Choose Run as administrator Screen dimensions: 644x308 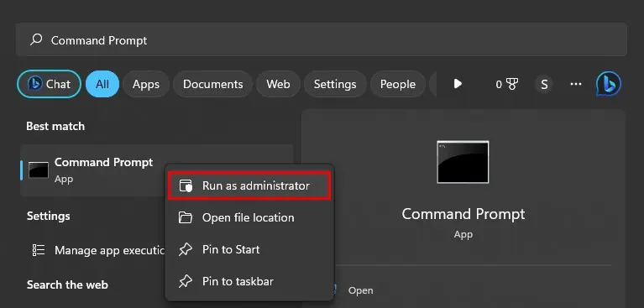[x=249, y=185]
